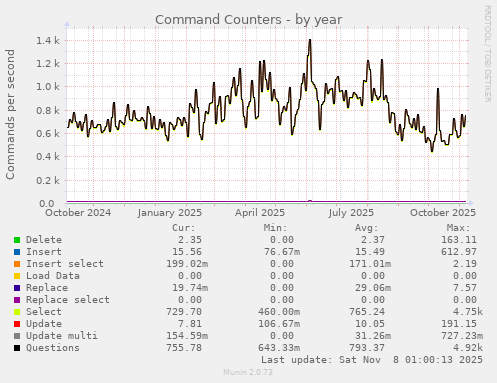497x383 pixels.
Task: Click the Update current value 7.81
Action: click(190, 324)
